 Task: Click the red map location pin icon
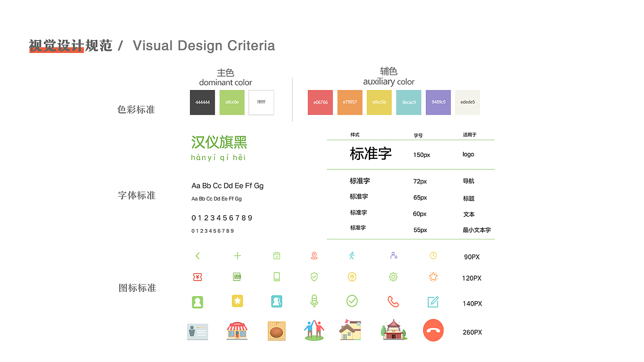coord(314,256)
